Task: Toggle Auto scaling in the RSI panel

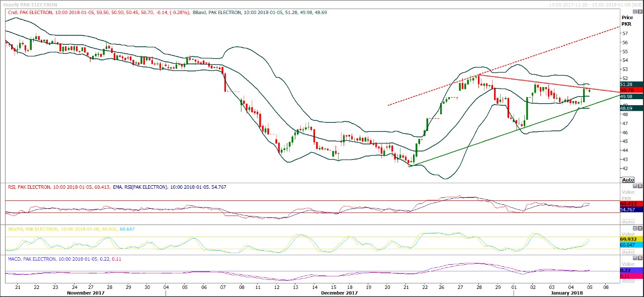Action: click(627, 222)
